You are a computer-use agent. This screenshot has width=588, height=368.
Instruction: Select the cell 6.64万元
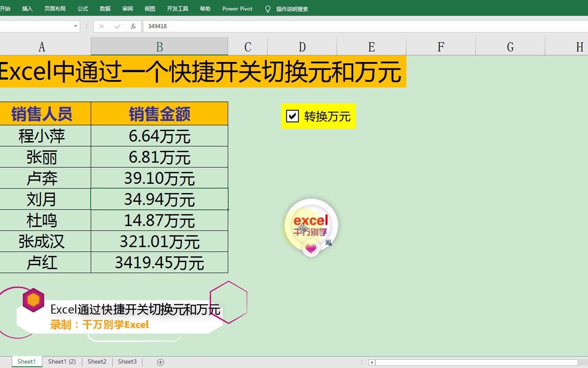pos(160,136)
